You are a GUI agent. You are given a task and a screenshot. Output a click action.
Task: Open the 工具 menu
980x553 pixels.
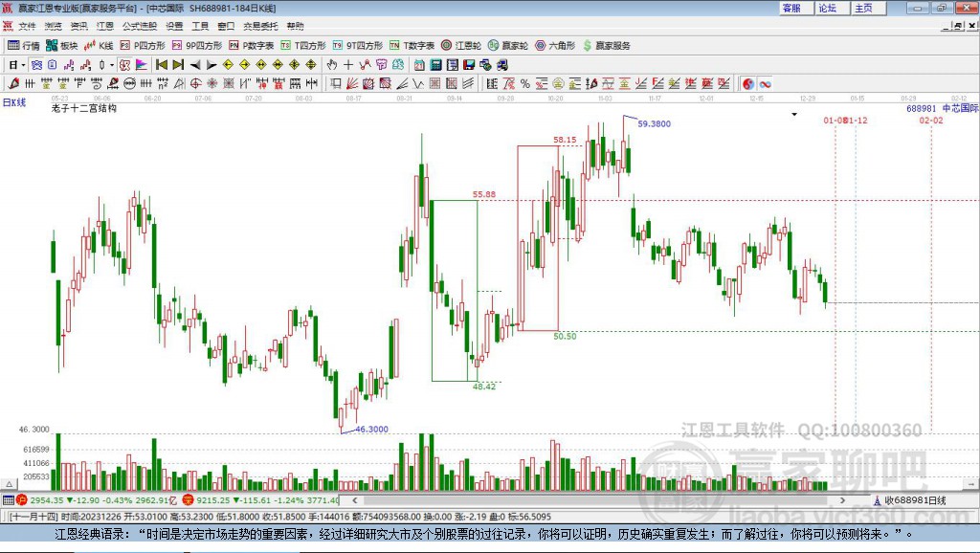click(x=200, y=26)
